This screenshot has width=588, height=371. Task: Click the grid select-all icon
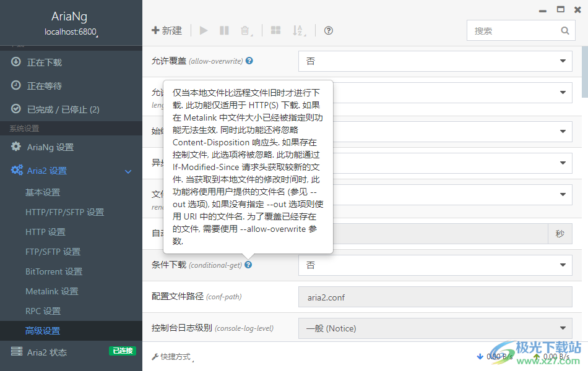(275, 30)
